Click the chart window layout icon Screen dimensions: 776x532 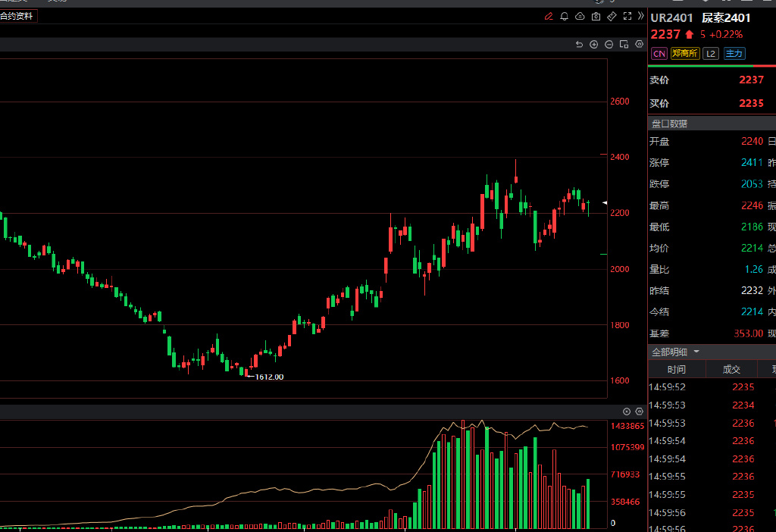click(624, 45)
